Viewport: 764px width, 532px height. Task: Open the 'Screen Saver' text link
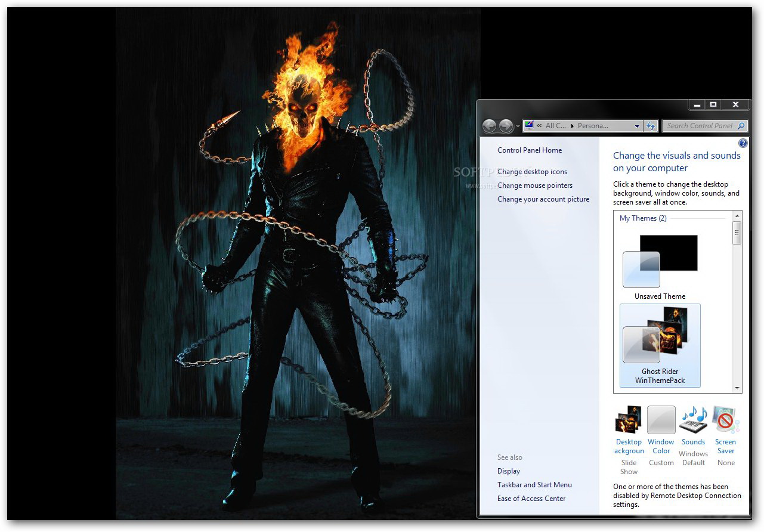(x=725, y=447)
